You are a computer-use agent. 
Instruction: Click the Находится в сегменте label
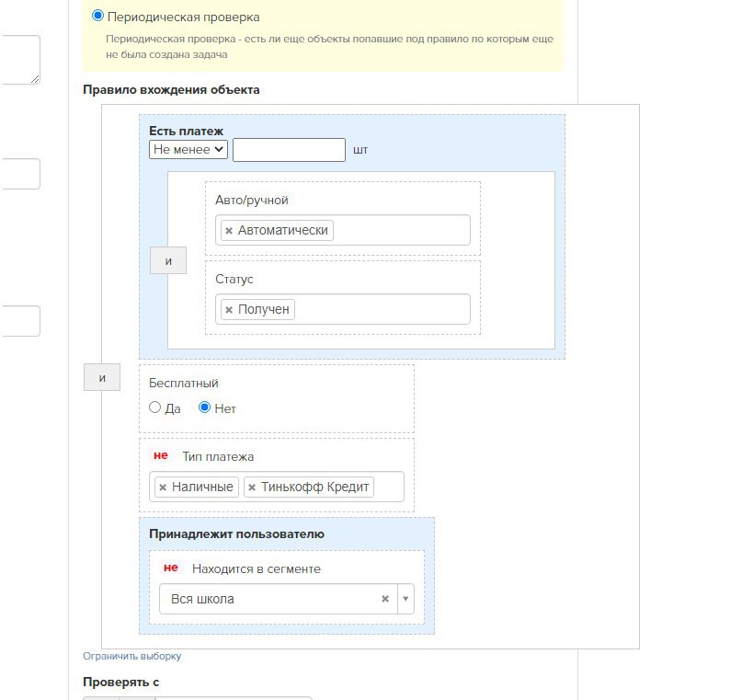tap(257, 568)
